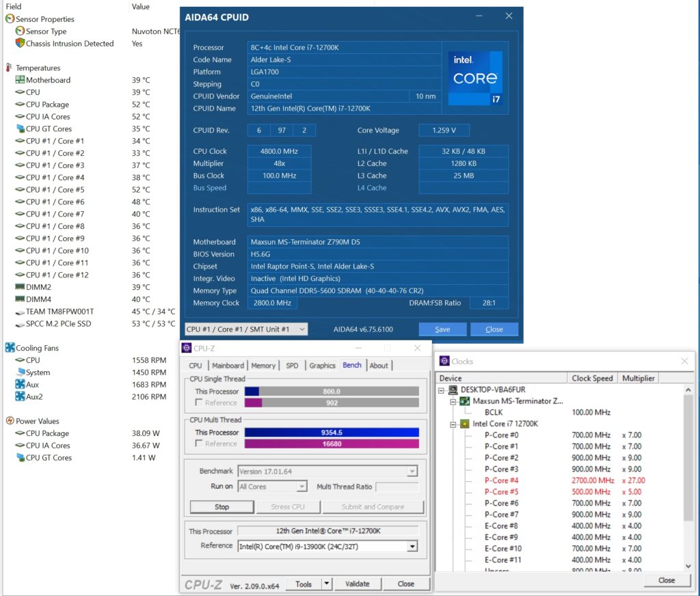Click the Power Values lightning icon

[x=10, y=420]
